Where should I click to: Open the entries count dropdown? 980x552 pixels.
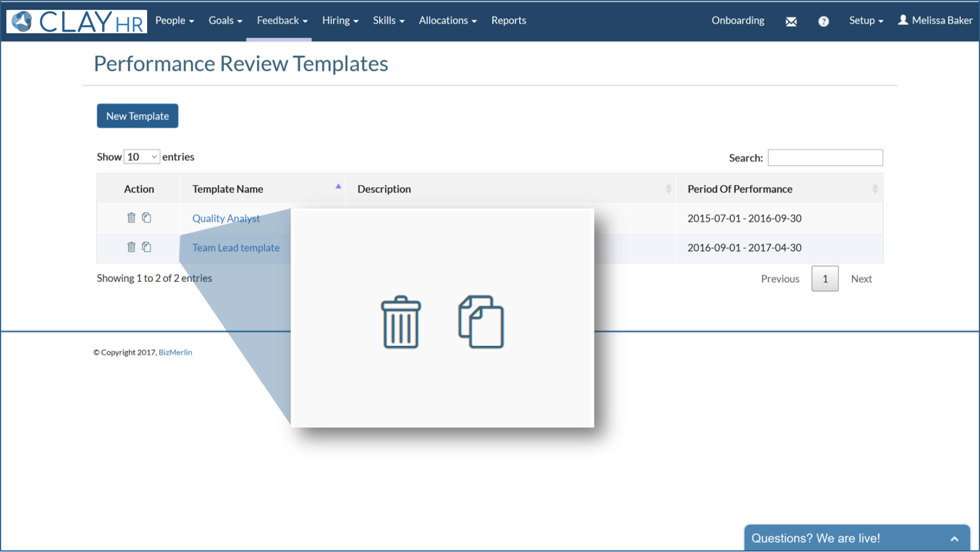(x=142, y=157)
